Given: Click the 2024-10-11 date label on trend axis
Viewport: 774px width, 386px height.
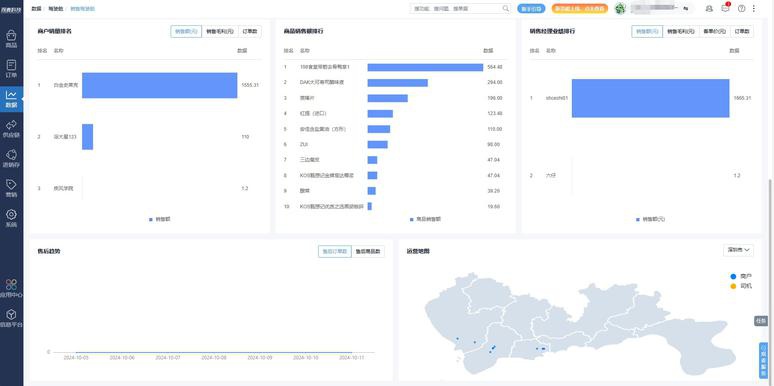Looking at the screenshot, I should coord(351,357).
